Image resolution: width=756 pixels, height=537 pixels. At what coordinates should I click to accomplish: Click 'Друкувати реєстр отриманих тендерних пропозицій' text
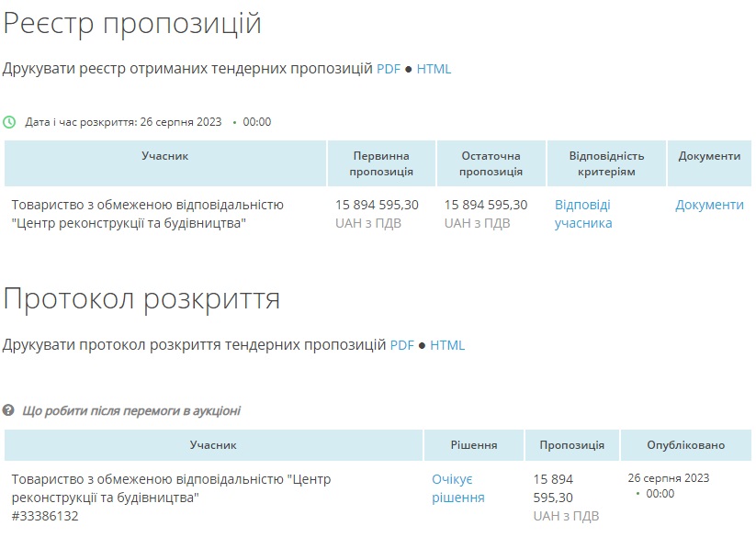pos(187,69)
